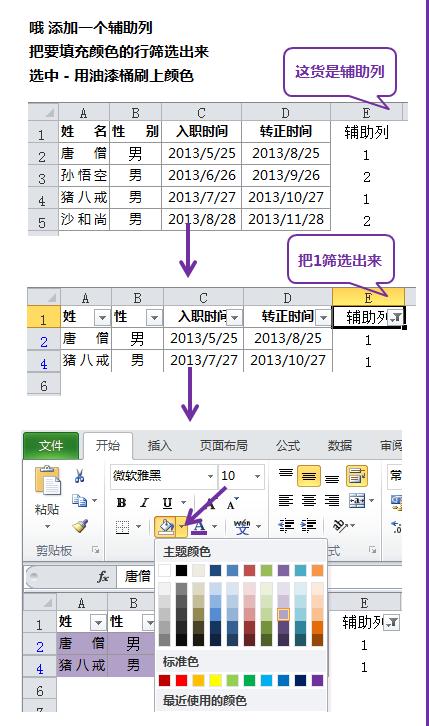Switch to the 公式 tab

click(288, 445)
